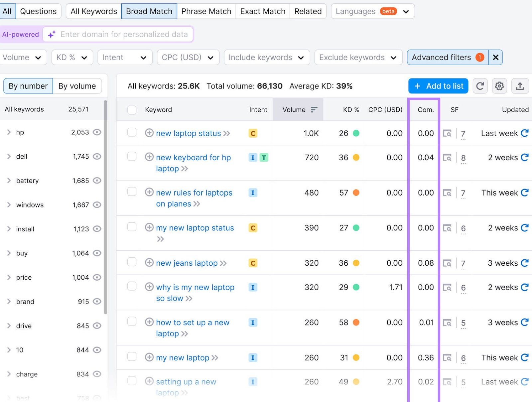Check the select-all checkbox in table header
Viewport: 532px width, 402px height.
click(x=132, y=110)
